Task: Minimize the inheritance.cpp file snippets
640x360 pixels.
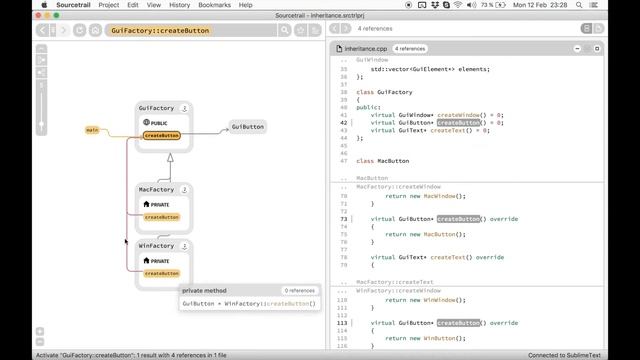Action: [x=577, y=49]
